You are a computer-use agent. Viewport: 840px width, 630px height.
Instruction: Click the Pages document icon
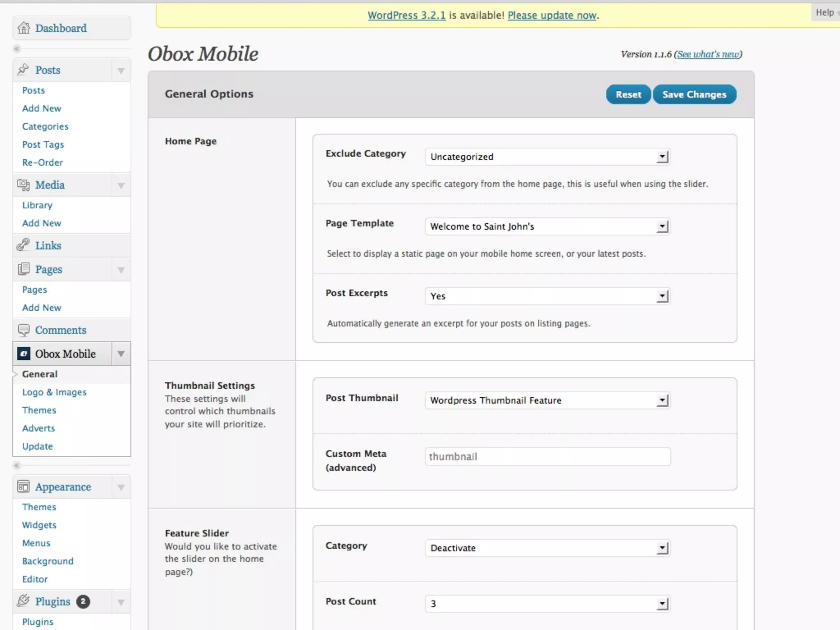(x=23, y=269)
